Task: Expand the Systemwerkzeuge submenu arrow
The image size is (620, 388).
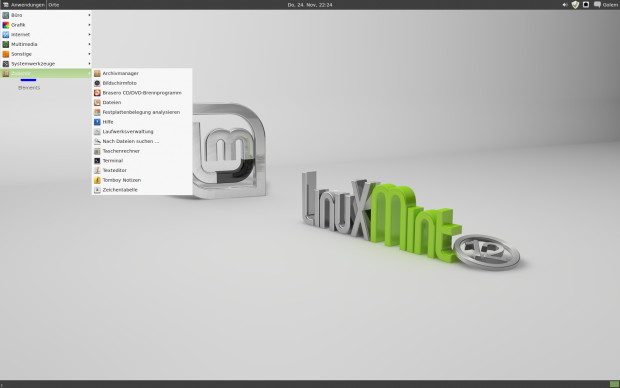Action: coord(89,64)
